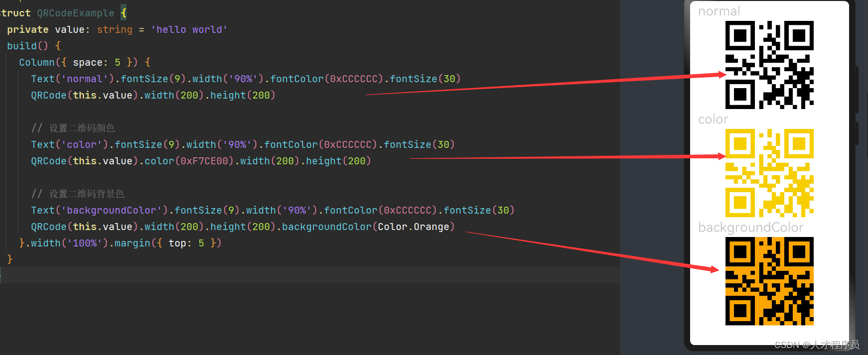
Task: Select the 'normal' label in previewer
Action: coord(719,11)
